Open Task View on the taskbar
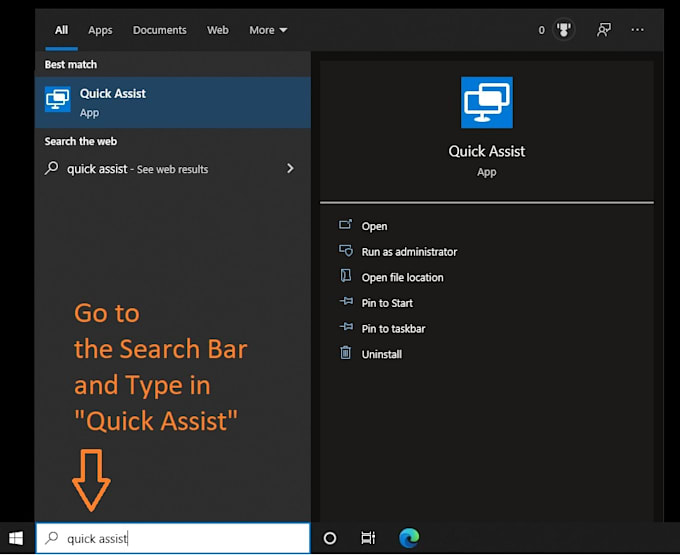 click(368, 538)
